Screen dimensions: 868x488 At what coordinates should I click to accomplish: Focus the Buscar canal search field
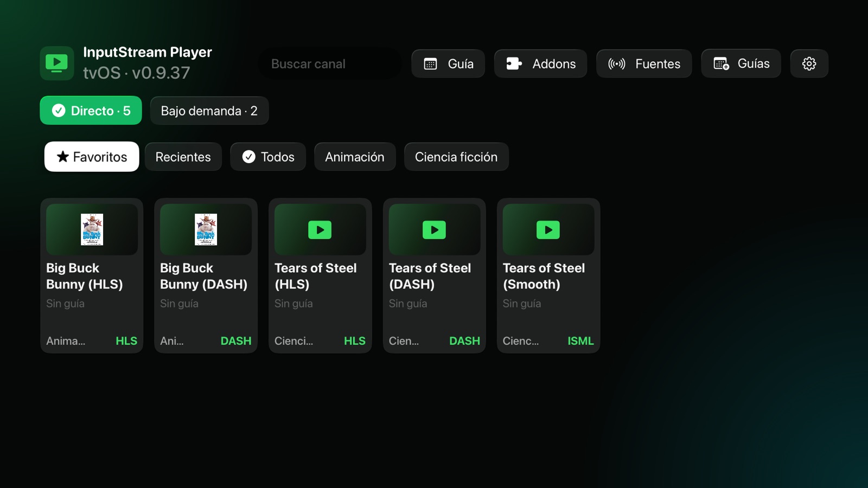[x=330, y=64]
